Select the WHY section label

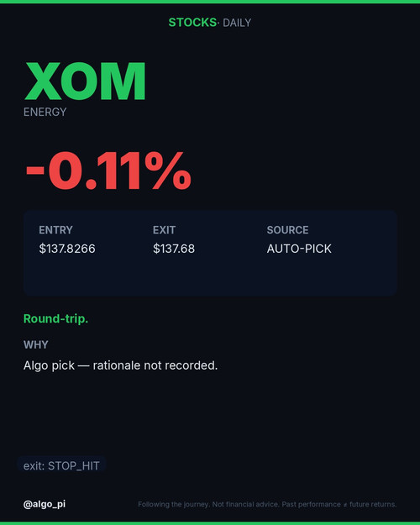pos(36,344)
